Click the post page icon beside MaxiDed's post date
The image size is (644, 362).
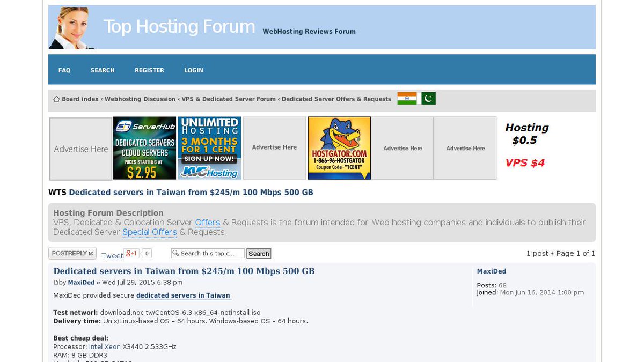[x=55, y=282]
